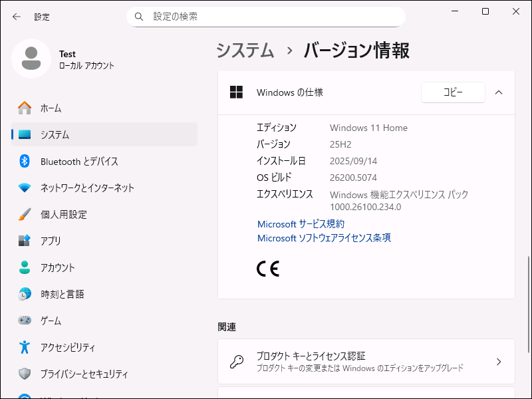Click the back arrow icon
This screenshot has height=399, width=532.
pos(16,17)
